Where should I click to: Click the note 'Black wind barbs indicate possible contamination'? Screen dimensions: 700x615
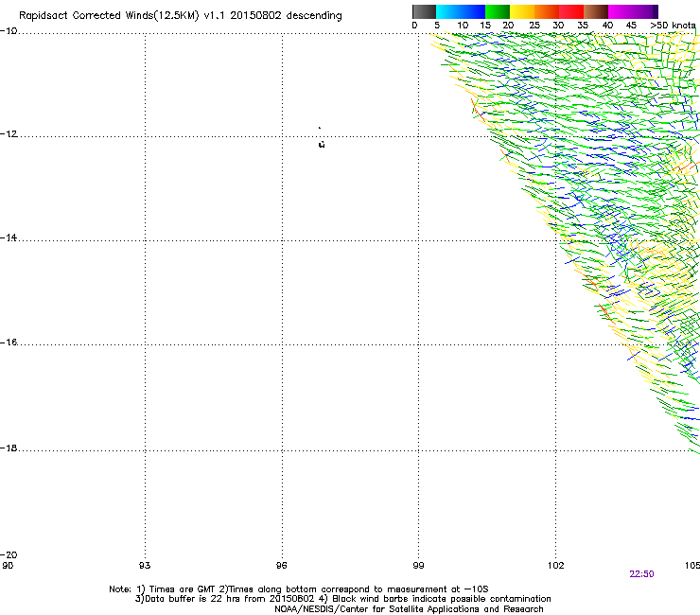click(442, 599)
